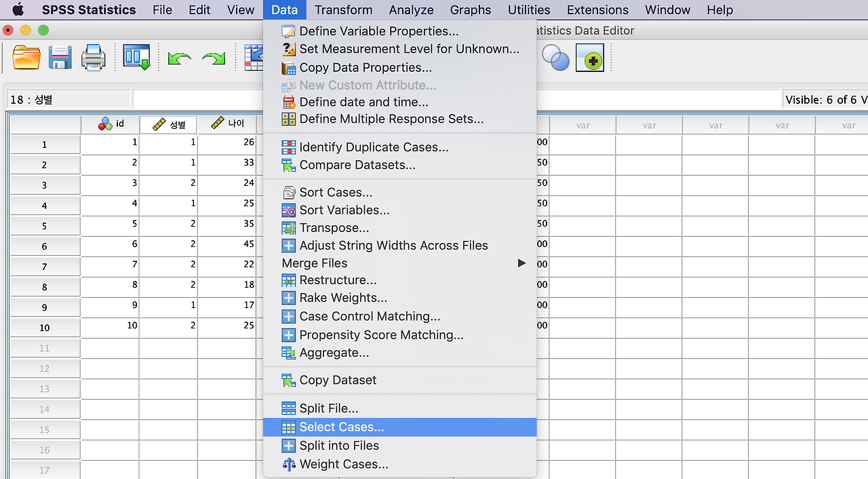Select Weight Cases menu item

pyautogui.click(x=400, y=464)
